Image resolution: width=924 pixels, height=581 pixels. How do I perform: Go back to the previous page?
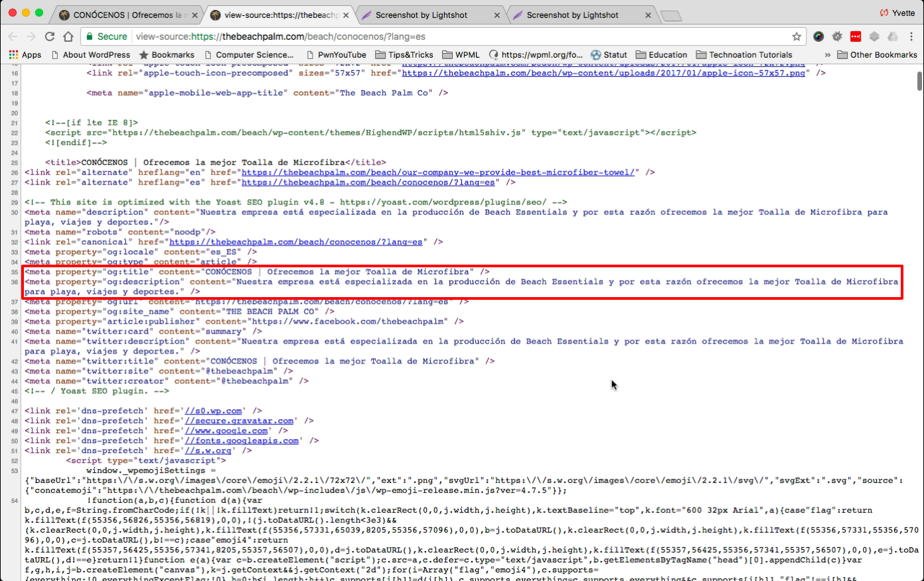pyautogui.click(x=13, y=36)
